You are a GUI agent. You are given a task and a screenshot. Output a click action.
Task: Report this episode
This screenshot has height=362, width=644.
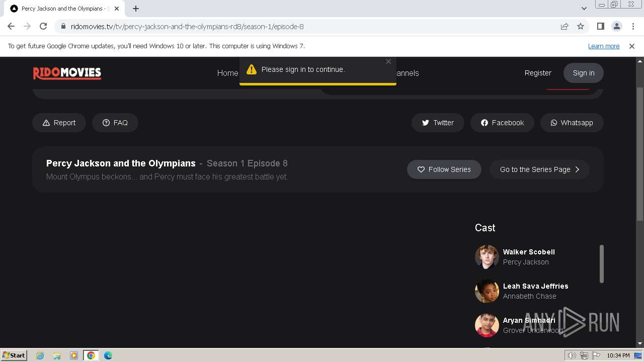[x=59, y=123]
